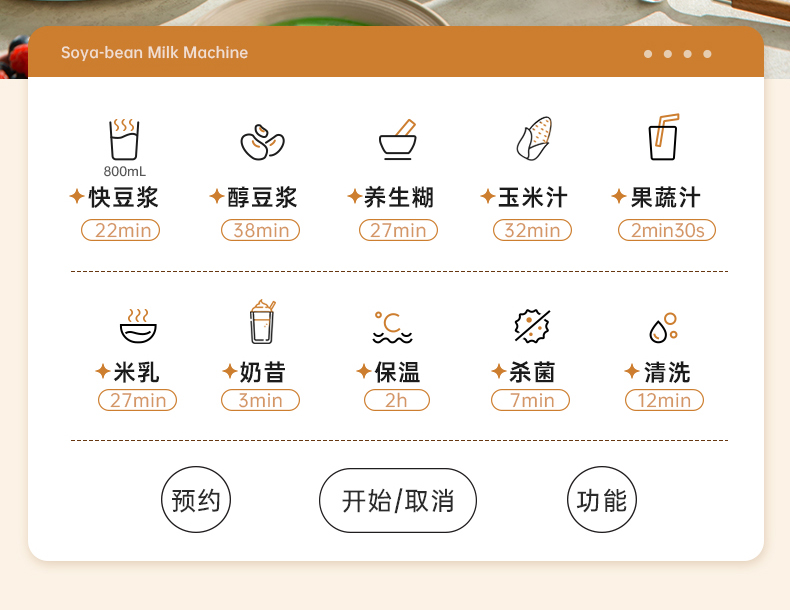Select the 杀菌 sterilize germ icon
This screenshot has height=610, width=790.
(532, 326)
